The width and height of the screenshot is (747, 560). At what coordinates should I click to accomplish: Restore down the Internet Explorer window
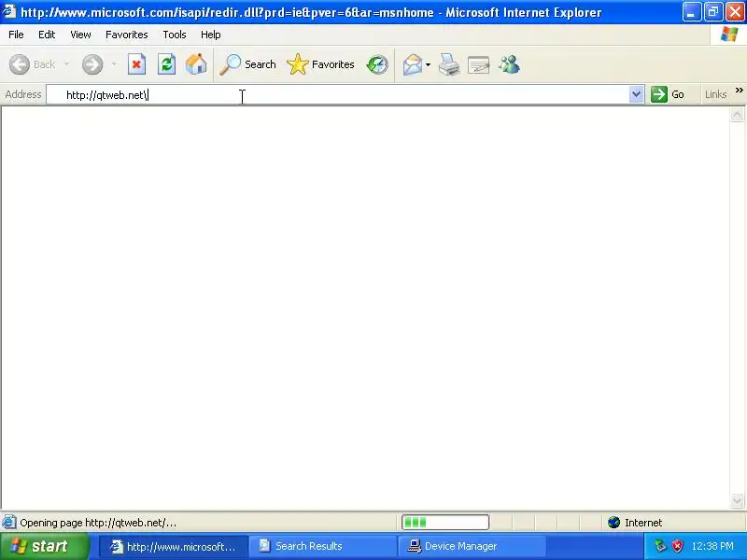click(713, 12)
